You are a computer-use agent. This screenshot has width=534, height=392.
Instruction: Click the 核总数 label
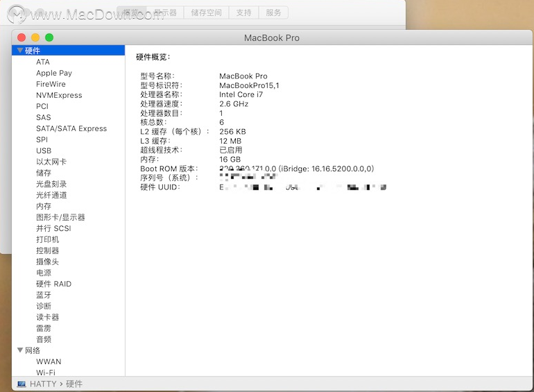153,122
